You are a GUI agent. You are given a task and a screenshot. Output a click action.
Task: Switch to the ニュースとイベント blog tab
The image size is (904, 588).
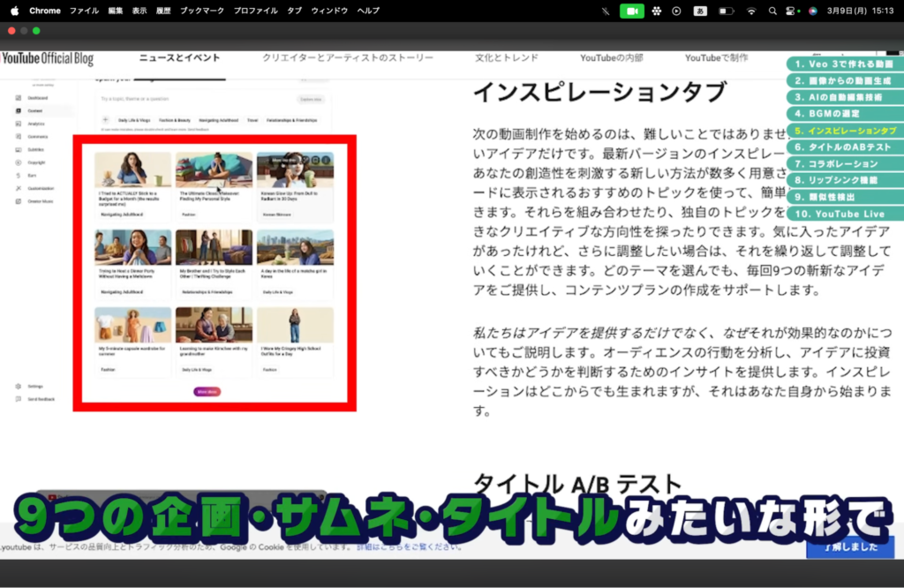(x=180, y=58)
